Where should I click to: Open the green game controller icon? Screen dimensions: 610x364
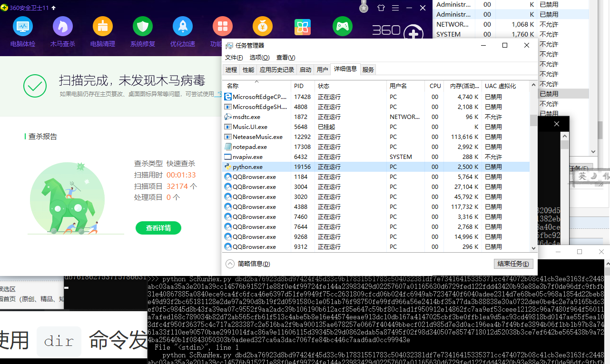click(343, 27)
